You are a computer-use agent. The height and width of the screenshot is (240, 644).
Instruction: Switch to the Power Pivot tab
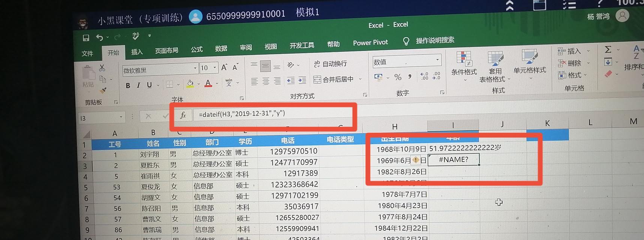pyautogui.click(x=371, y=43)
